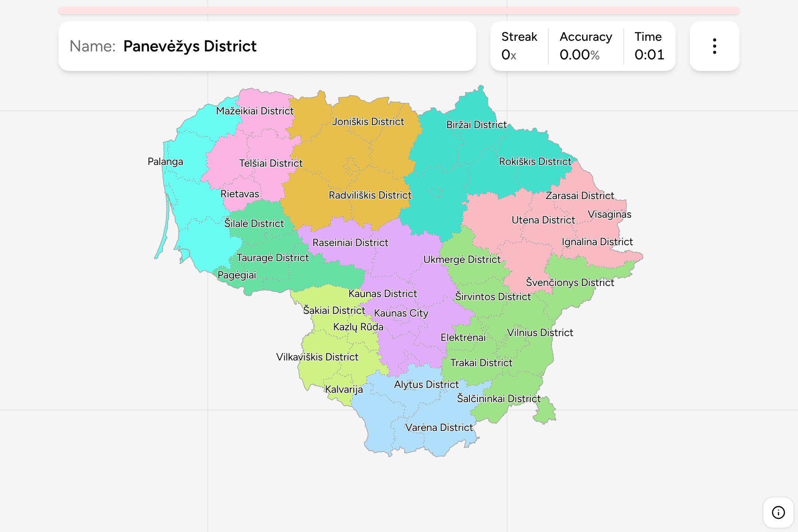Choose the Širvintos District label
The image size is (798, 532).
(x=493, y=297)
